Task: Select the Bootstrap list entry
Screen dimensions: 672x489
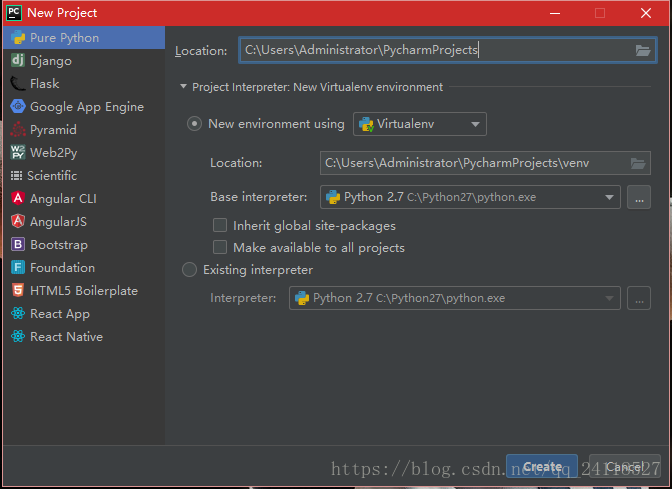Action: (x=84, y=244)
